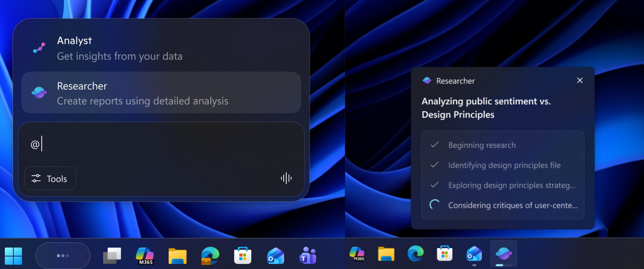644x269 pixels.
Task: Open Microsoft Edge with briefcase icon
Action: click(x=210, y=256)
